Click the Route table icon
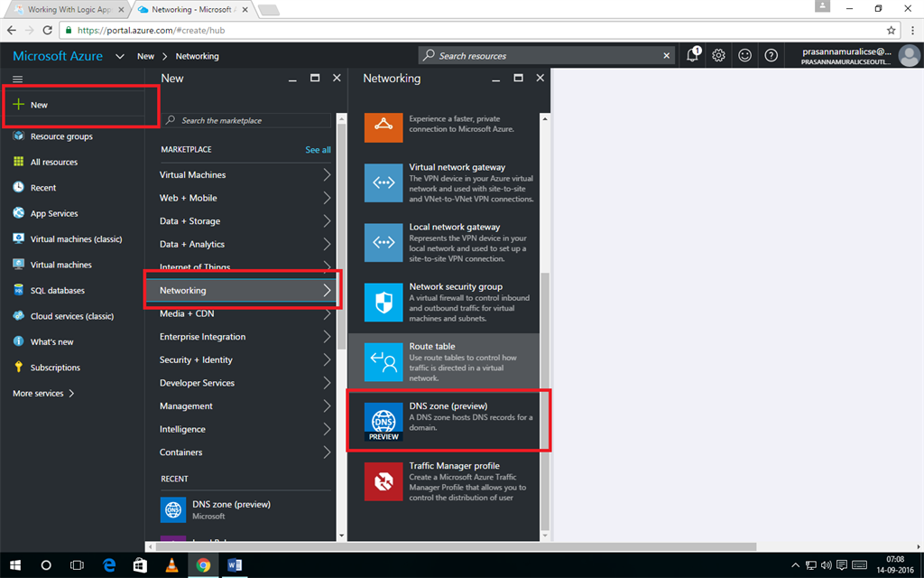Viewport: 924px width, 578px height. pyautogui.click(x=383, y=361)
